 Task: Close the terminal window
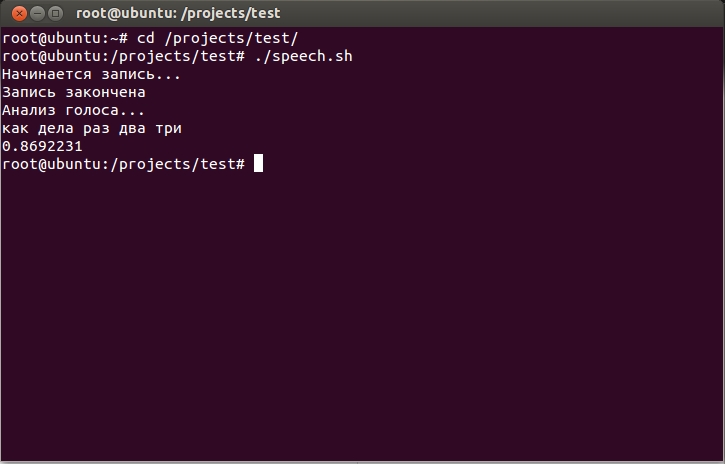click(x=14, y=13)
